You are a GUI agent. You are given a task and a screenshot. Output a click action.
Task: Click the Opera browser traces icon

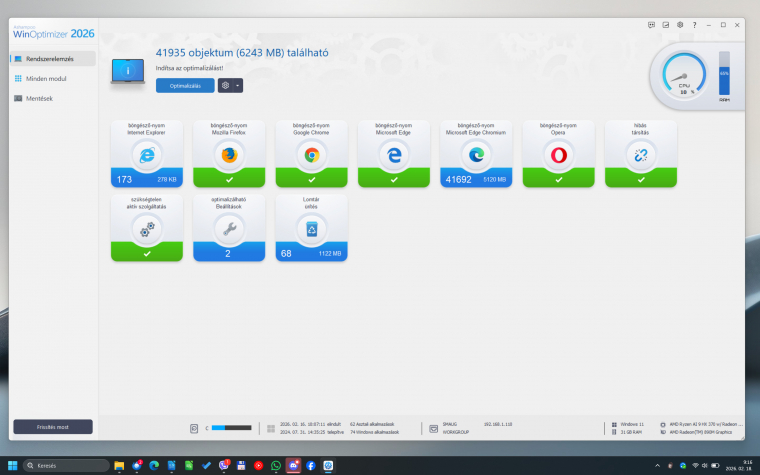558,155
